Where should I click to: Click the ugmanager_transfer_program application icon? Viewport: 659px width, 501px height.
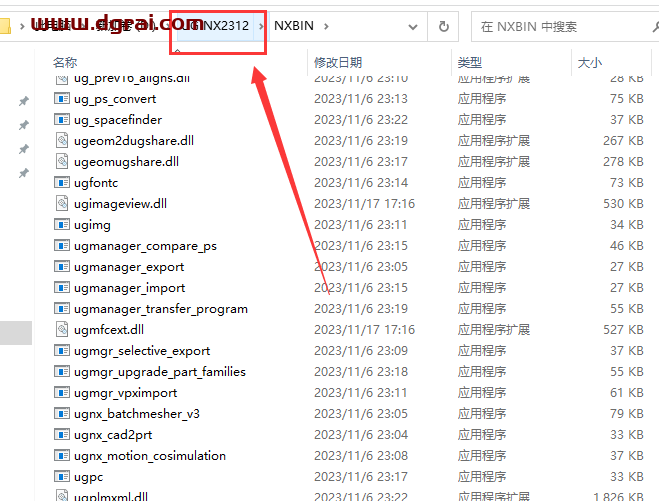tap(62, 309)
